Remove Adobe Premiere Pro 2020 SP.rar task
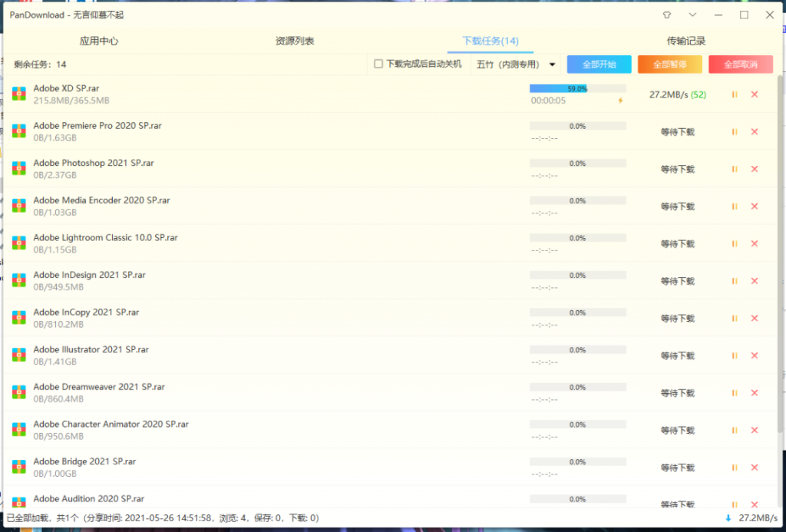 754,132
